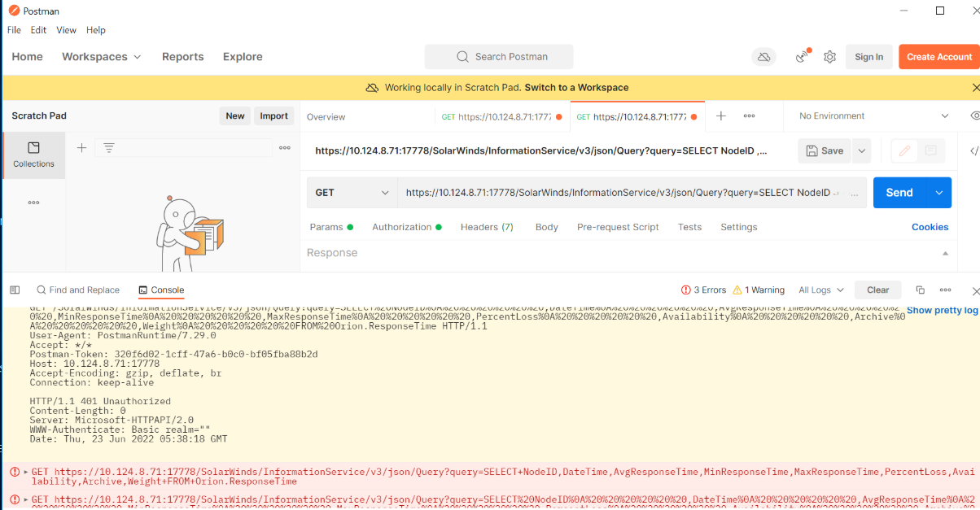This screenshot has height=510, width=980.
Task: Open the satellite capture requests icon
Action: pyautogui.click(x=803, y=56)
